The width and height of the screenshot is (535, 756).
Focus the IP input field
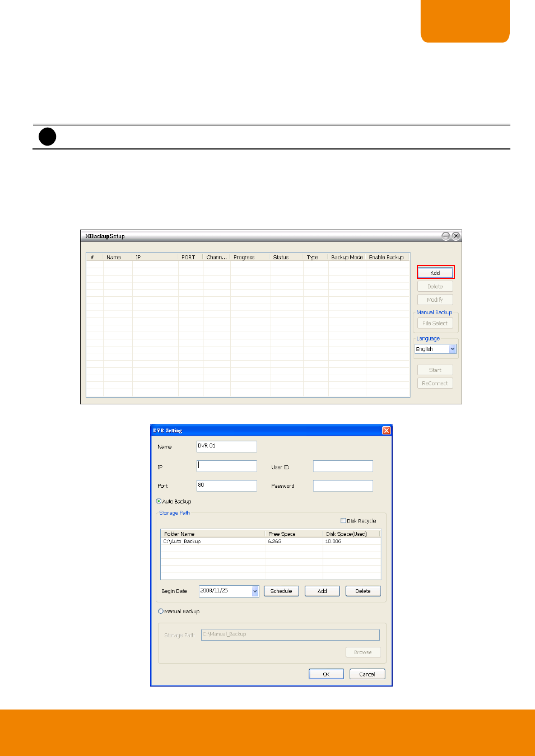(x=227, y=466)
